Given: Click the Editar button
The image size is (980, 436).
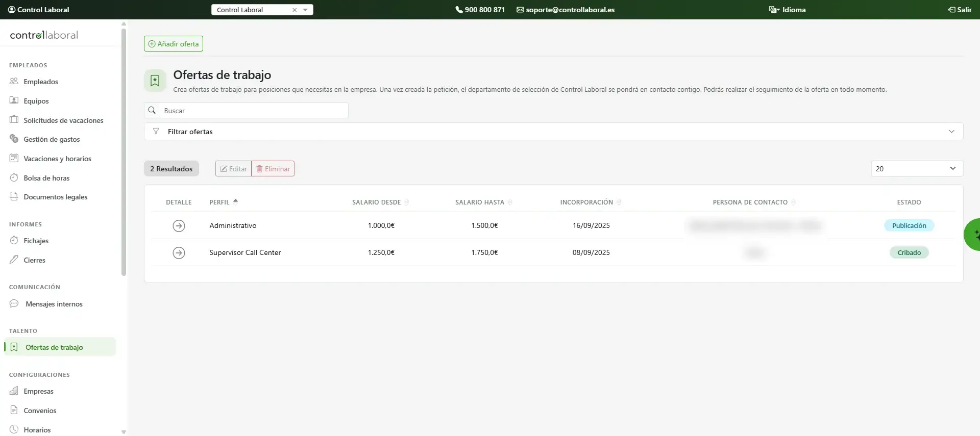Looking at the screenshot, I should pyautogui.click(x=233, y=169).
